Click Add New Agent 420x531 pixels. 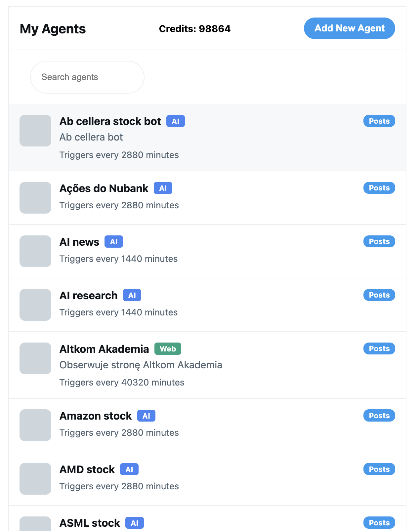click(x=349, y=28)
